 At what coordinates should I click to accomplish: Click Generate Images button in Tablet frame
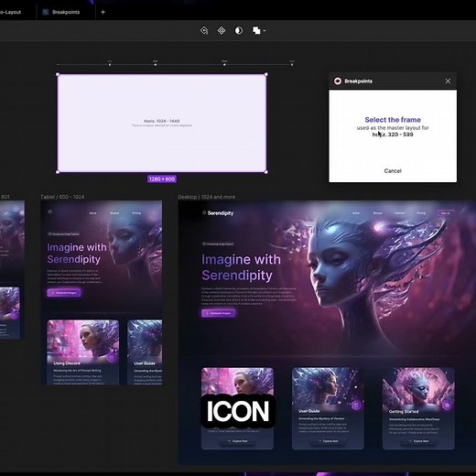pyautogui.click(x=64, y=293)
